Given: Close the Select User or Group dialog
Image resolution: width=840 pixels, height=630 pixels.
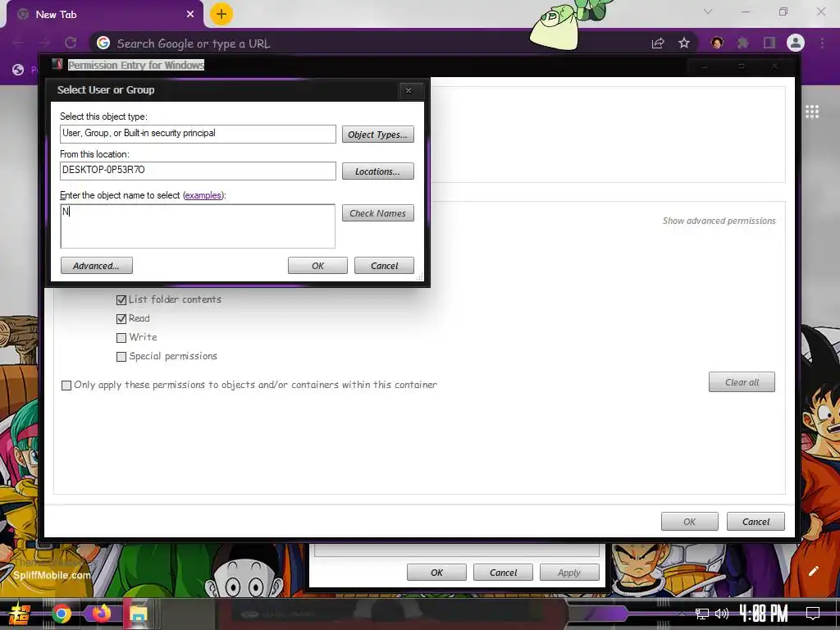Looking at the screenshot, I should click(x=409, y=90).
